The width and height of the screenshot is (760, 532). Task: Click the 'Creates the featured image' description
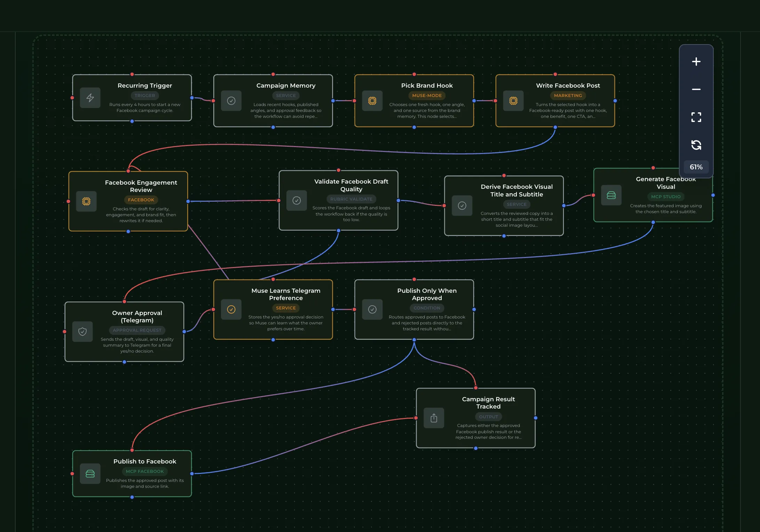tap(666, 209)
